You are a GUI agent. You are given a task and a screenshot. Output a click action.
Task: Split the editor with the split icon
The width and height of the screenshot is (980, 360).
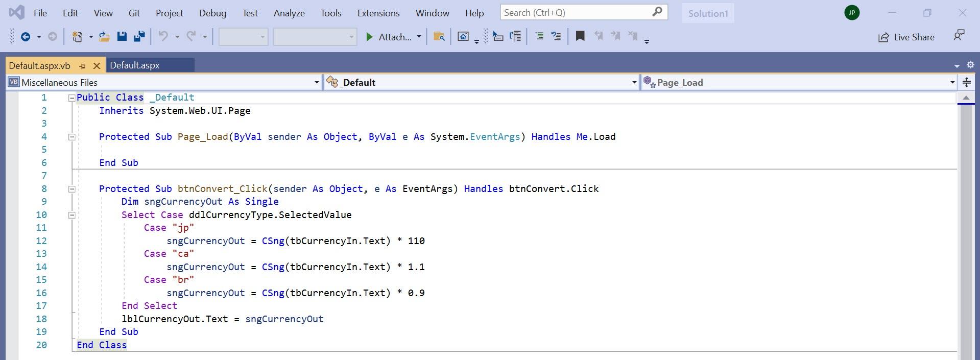pos(967,82)
